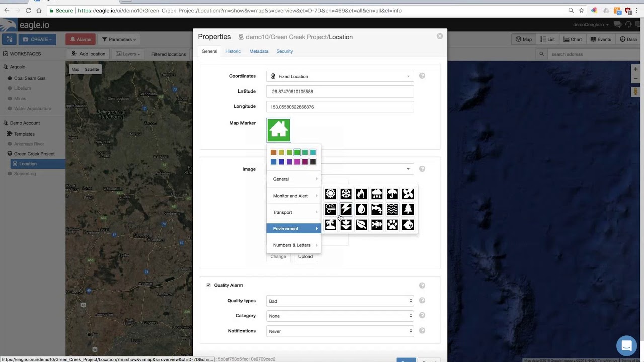Switch to the Metadata tab
Viewport: 644px width, 362px height.
pos(259,51)
